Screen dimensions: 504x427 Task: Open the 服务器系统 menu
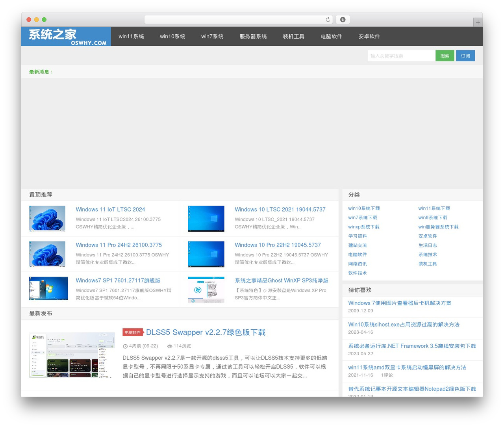pos(253,37)
